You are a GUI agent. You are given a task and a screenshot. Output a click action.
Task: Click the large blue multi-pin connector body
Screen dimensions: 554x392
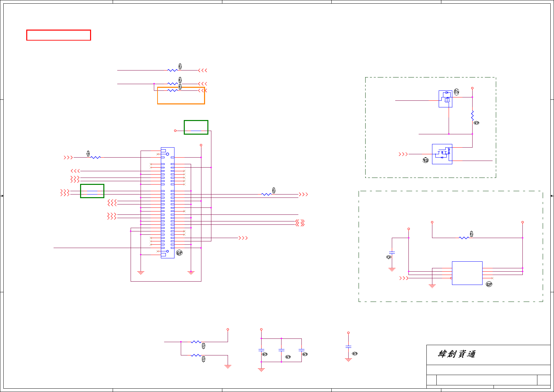(167, 203)
